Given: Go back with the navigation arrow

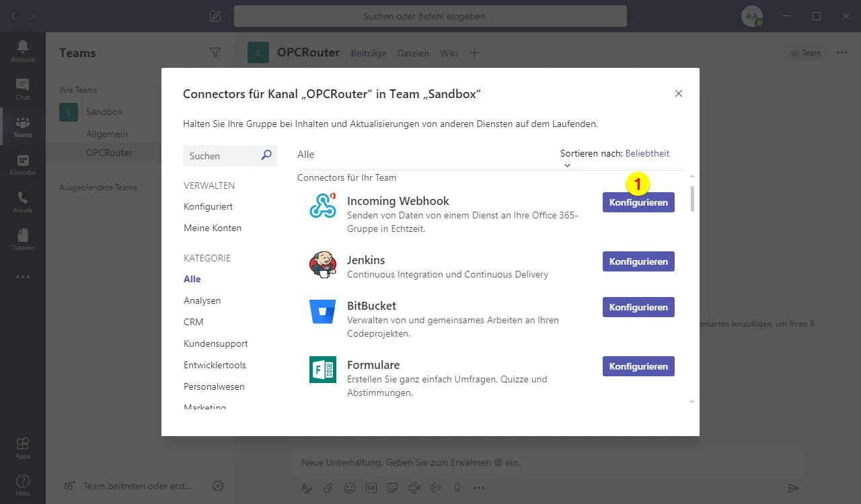Looking at the screenshot, I should click(x=13, y=16).
